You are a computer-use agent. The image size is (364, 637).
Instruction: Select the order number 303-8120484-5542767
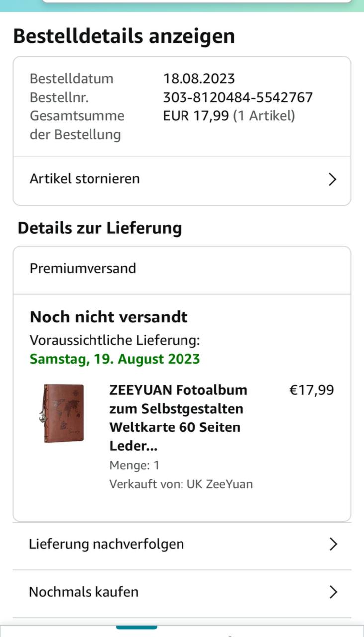pyautogui.click(x=238, y=97)
